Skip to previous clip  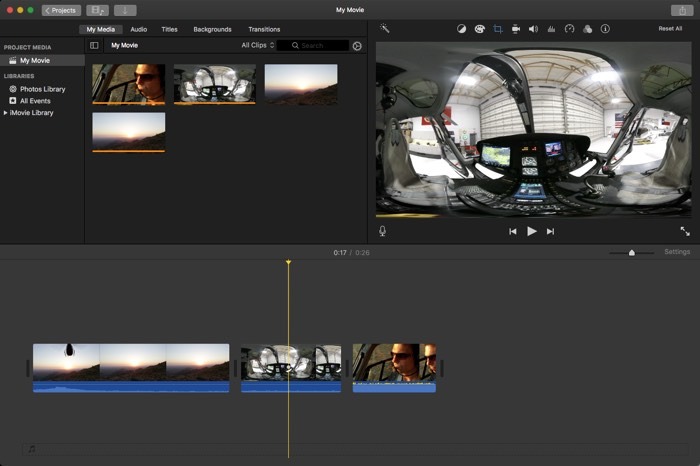tap(512, 231)
